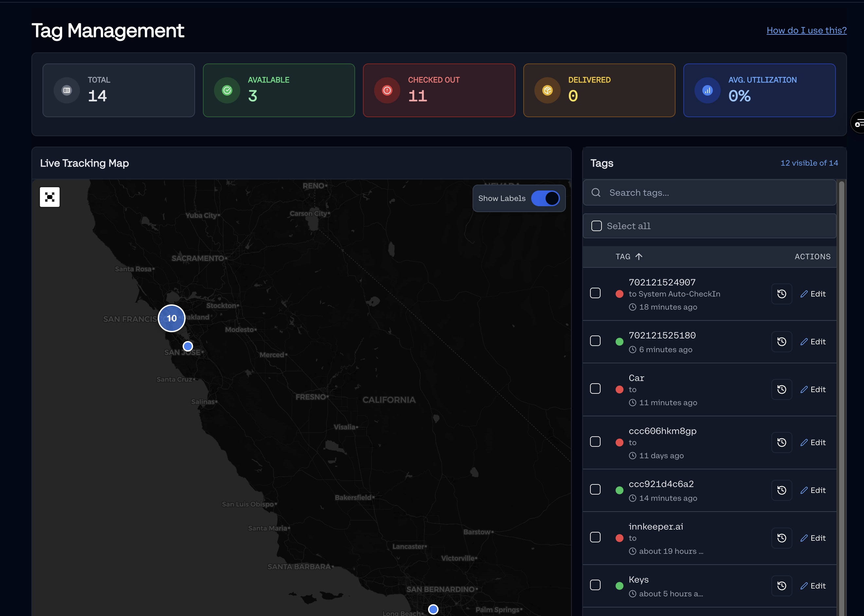Click the Available 3 stat card
This screenshot has width=864, height=616.
[279, 90]
